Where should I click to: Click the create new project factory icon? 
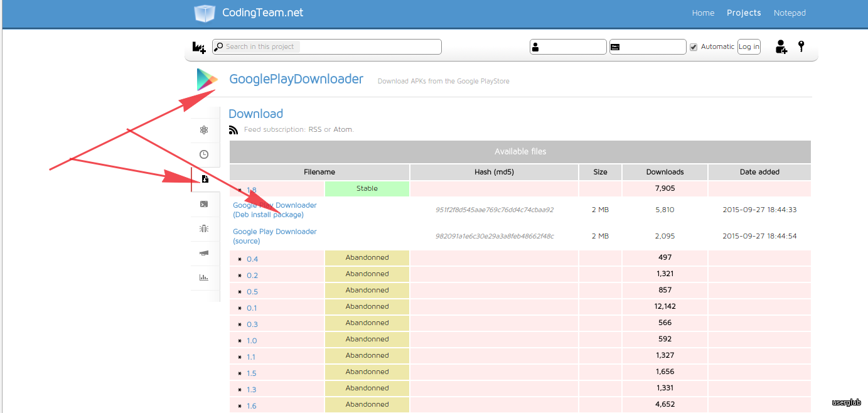198,47
